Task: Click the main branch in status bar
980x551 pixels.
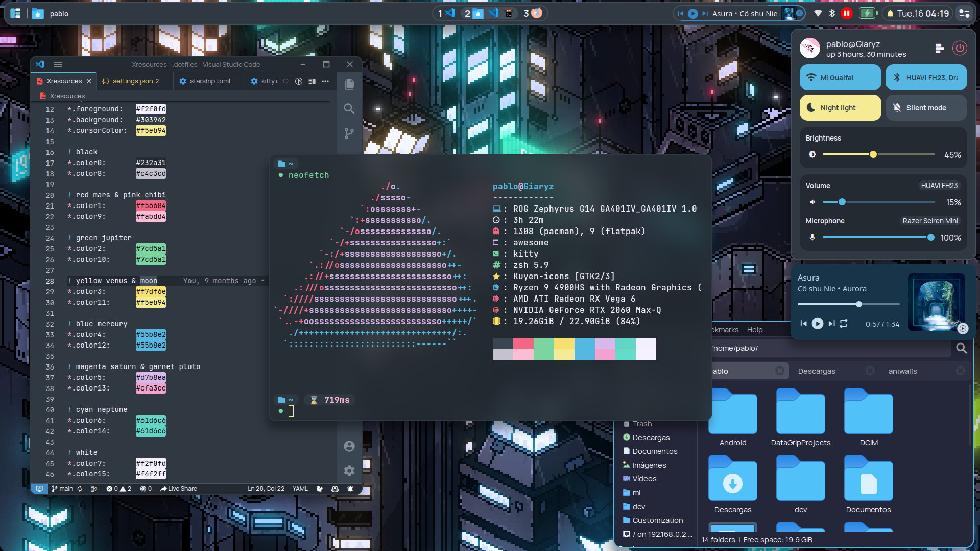Action: coord(62,489)
